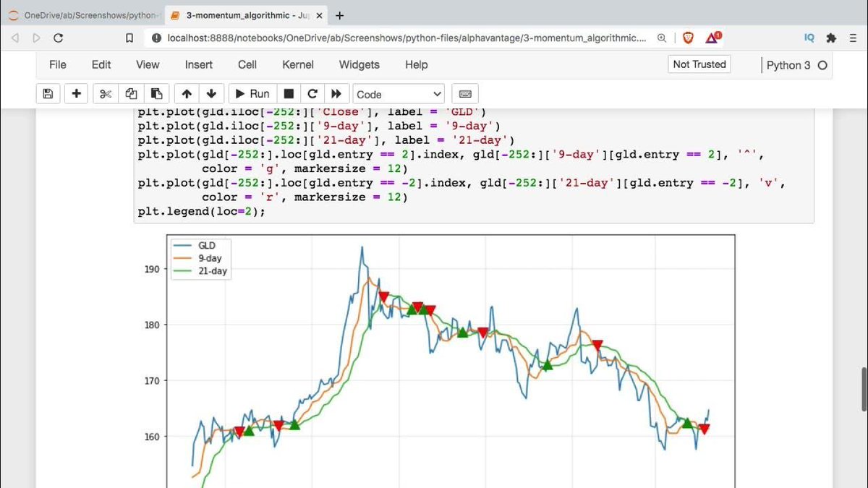Restart kernel and run all cells
This screenshot has width=868, height=488.
[336, 94]
